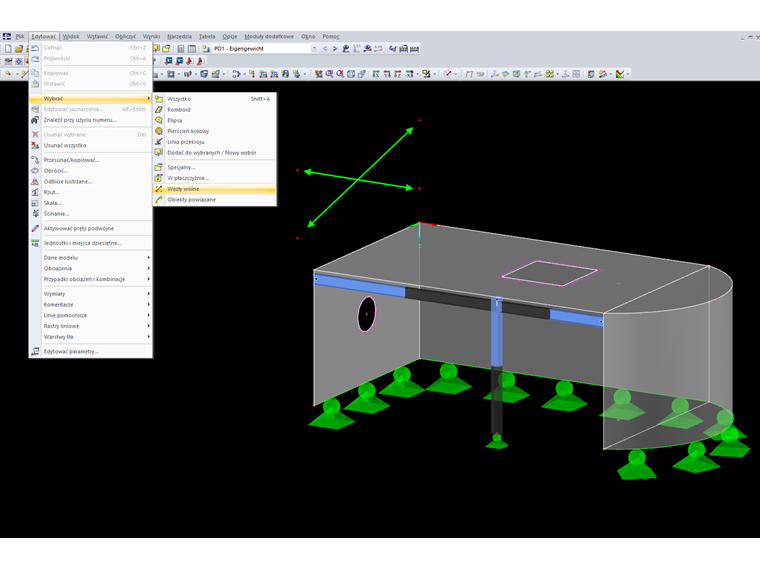Click the isometric cube view icon
Image resolution: width=760 pixels, height=570 pixels.
pyautogui.click(x=351, y=74)
